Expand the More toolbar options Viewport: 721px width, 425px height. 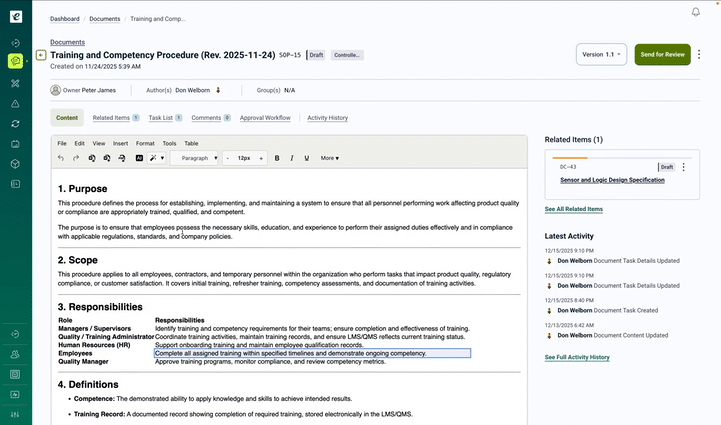[x=329, y=158]
